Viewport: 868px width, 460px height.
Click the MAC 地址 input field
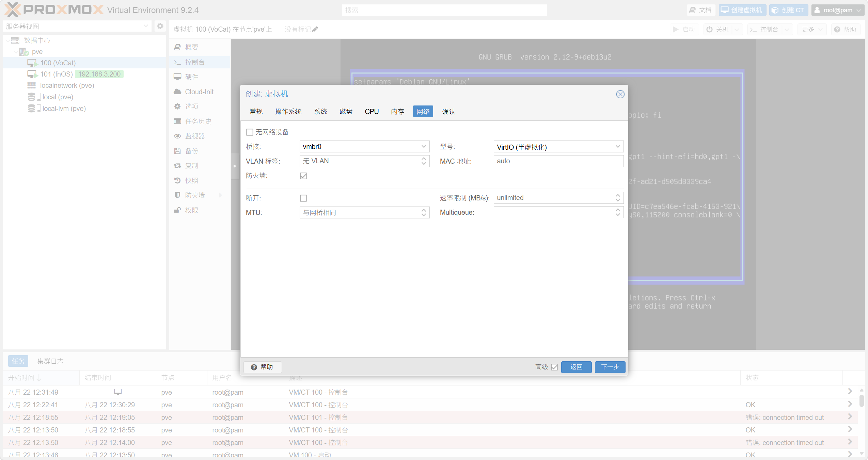558,161
